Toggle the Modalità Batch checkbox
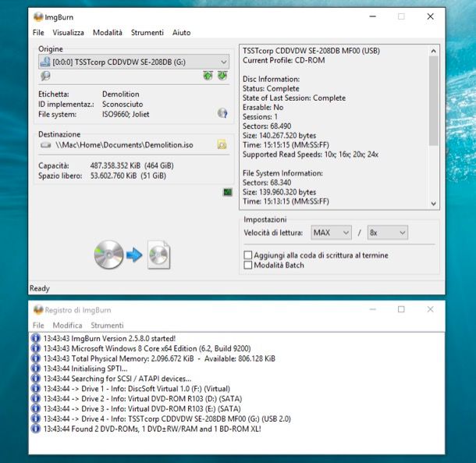 pos(248,265)
